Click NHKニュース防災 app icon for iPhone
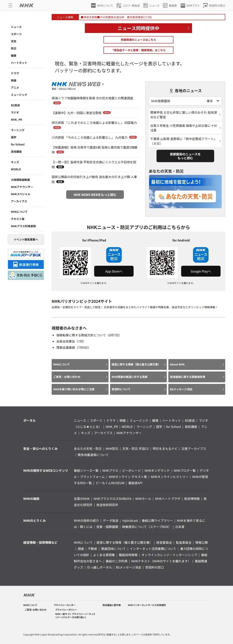The image size is (233, 644). [x=114, y=255]
